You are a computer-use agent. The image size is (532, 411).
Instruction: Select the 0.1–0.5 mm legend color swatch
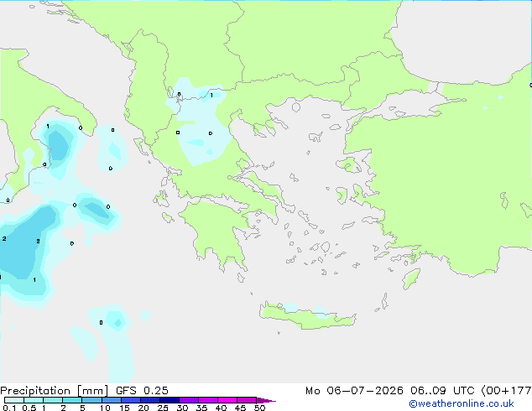coord(14,400)
